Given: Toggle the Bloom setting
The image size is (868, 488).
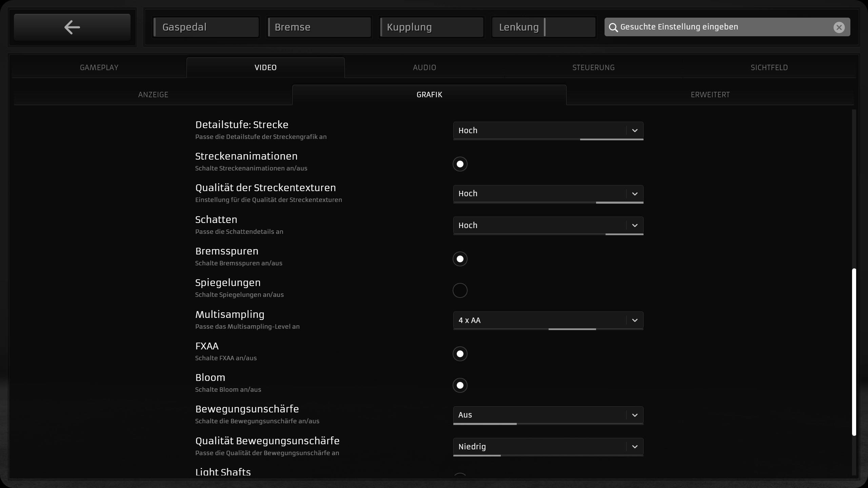Looking at the screenshot, I should 460,386.
